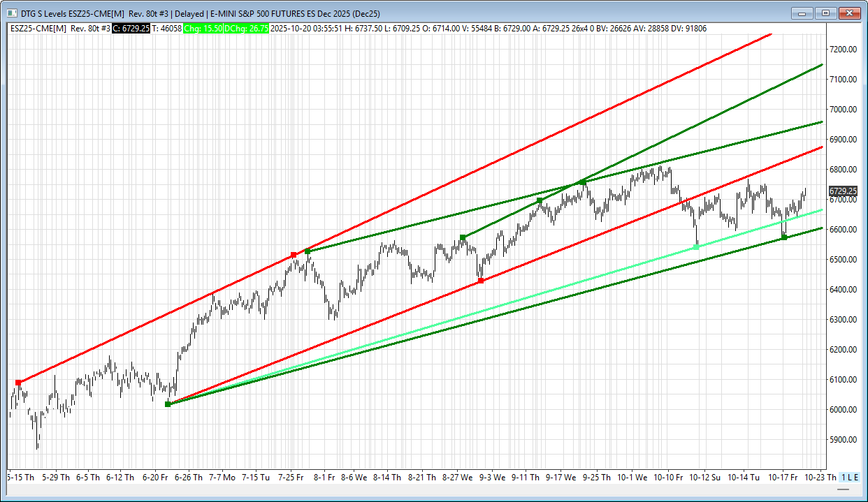Select red trendline anchor near 7-25 Fr
The height and width of the screenshot is (502, 868).
click(x=294, y=256)
